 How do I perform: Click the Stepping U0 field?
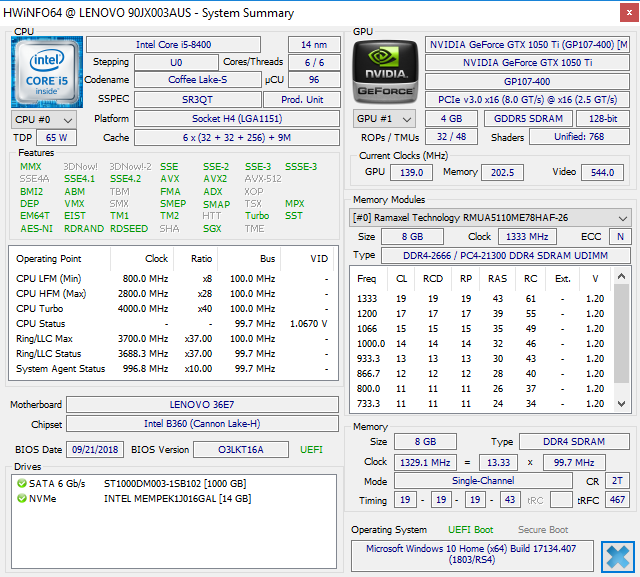point(176,62)
